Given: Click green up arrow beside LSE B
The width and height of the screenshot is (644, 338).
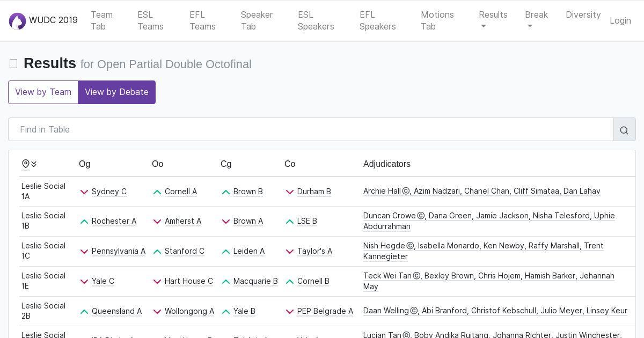Looking at the screenshot, I should coord(290,222).
